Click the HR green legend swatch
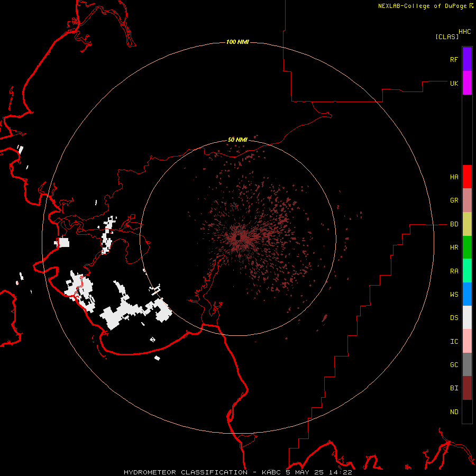This screenshot has width=476, height=476. click(467, 248)
